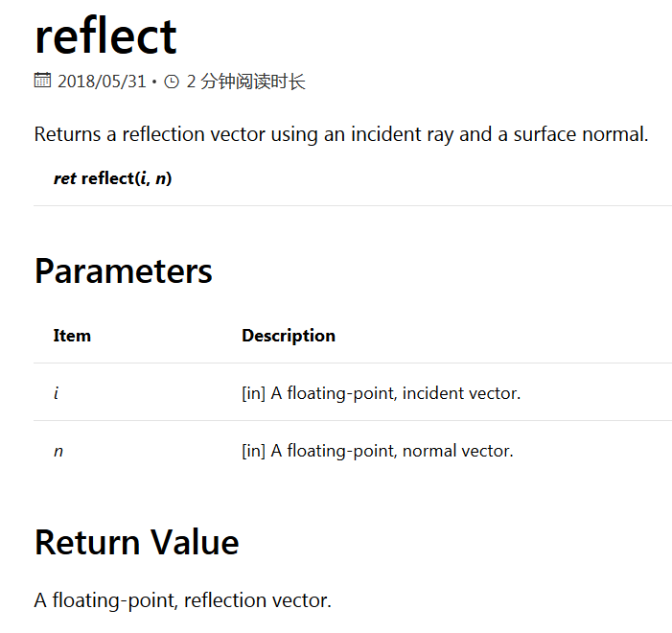Click the clock icon for reading time

tap(172, 82)
